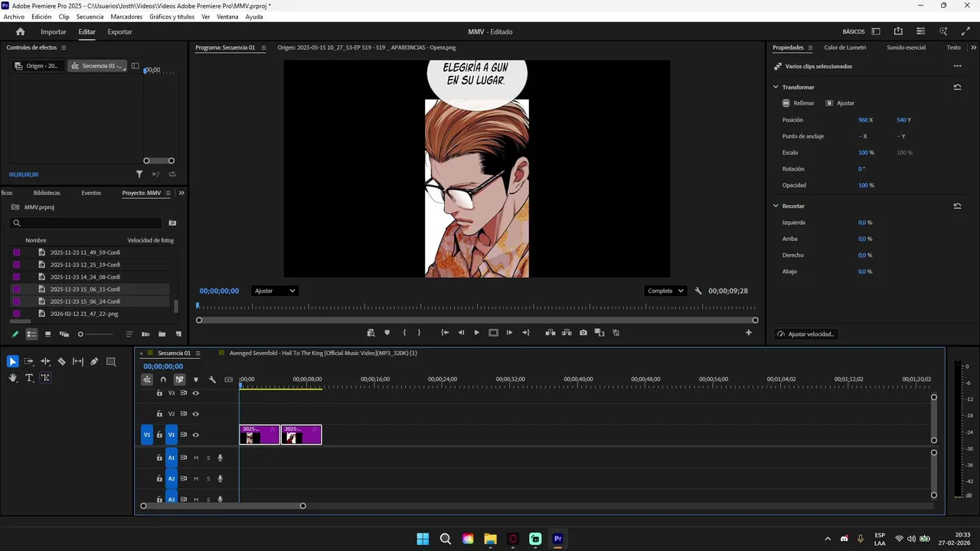The image size is (980, 551).
Task: Click the Ajustar fit button in Transformar
Action: coord(840,103)
